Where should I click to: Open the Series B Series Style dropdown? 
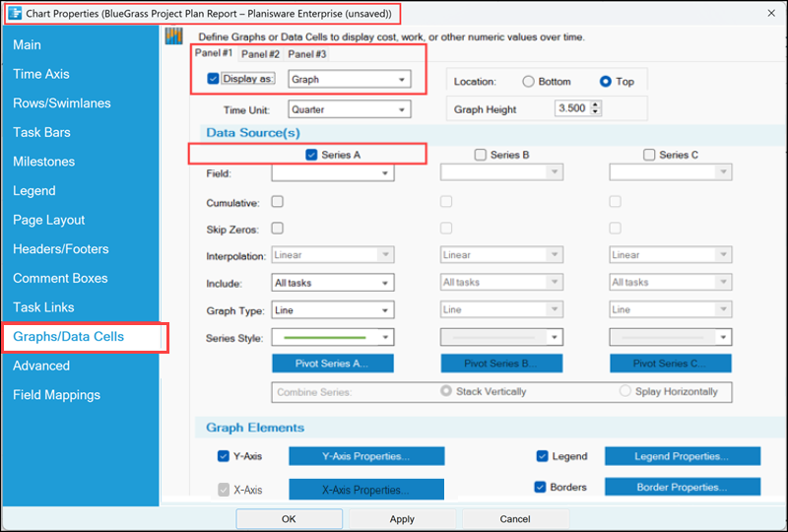pyautogui.click(x=501, y=337)
